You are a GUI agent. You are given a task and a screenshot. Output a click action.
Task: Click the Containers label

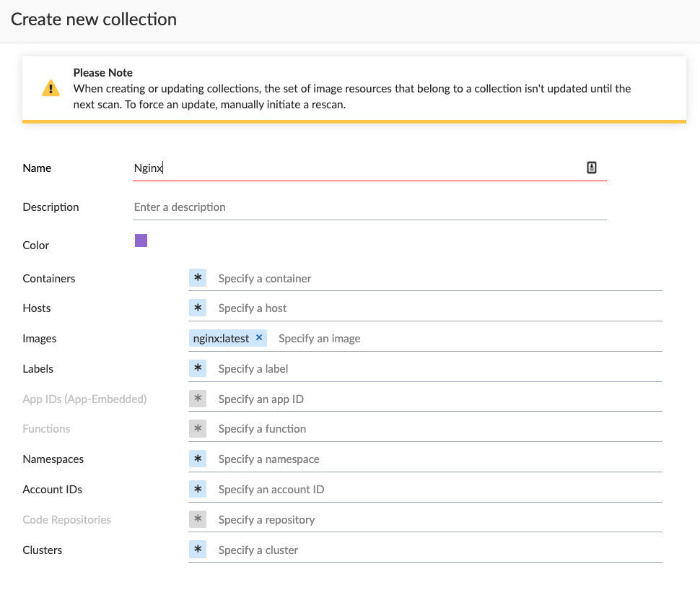(49, 279)
